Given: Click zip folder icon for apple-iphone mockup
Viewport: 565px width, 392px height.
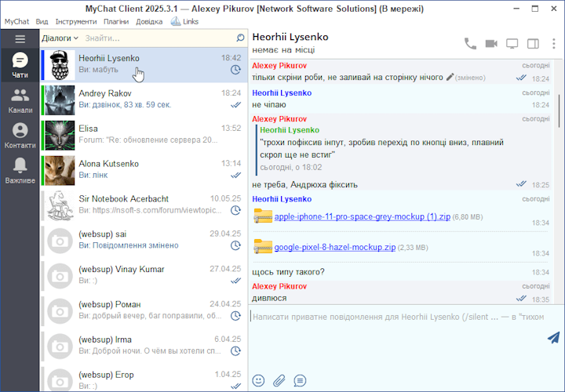Looking at the screenshot, I should [x=263, y=216].
